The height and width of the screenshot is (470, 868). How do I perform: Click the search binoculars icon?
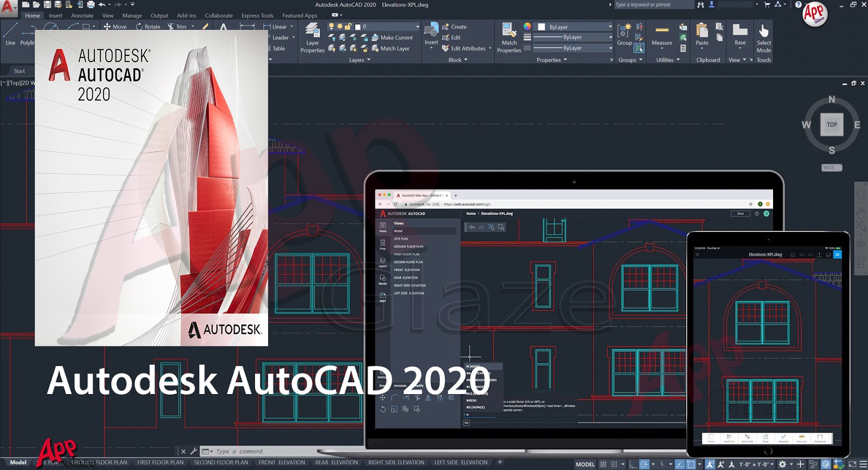click(700, 4)
